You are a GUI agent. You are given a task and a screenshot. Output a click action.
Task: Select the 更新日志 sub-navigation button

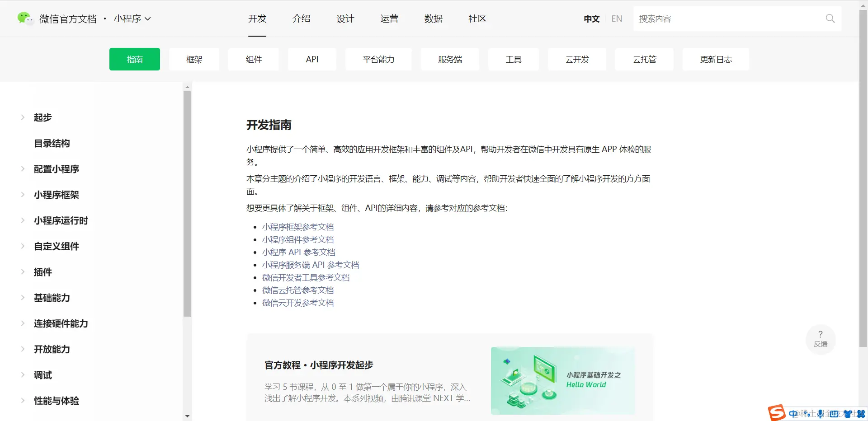[716, 59]
